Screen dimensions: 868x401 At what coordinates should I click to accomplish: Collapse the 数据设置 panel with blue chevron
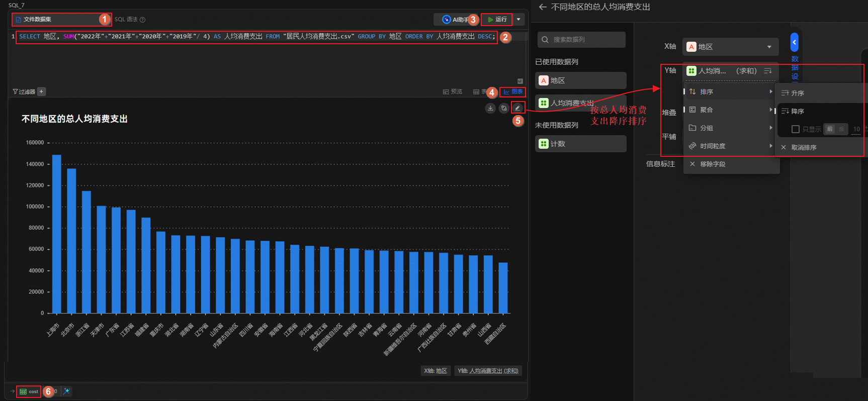pyautogui.click(x=794, y=42)
